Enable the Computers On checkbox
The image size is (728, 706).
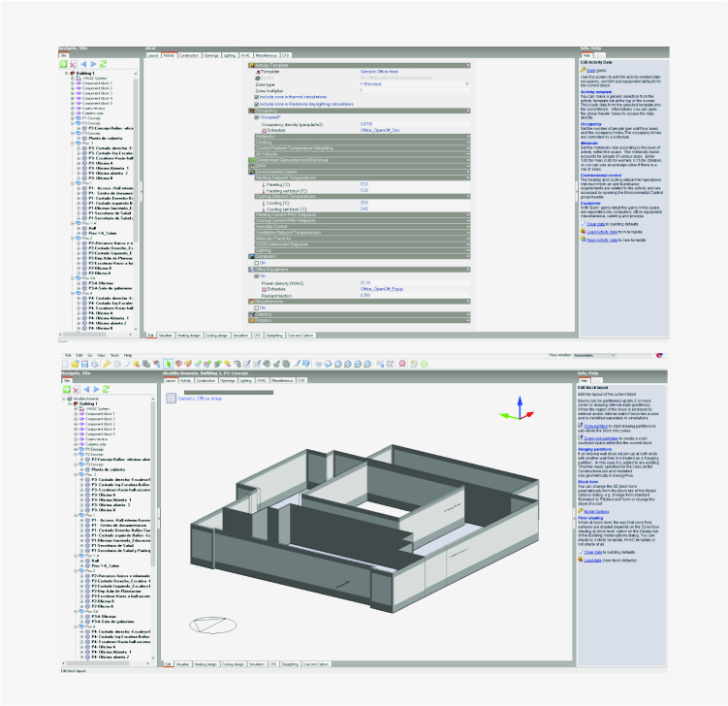click(256, 262)
